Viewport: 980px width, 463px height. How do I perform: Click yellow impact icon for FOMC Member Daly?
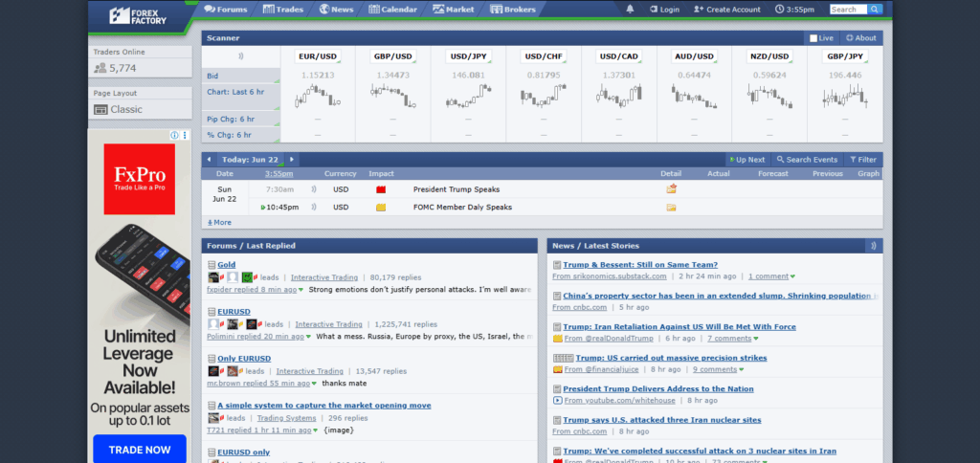[381, 207]
